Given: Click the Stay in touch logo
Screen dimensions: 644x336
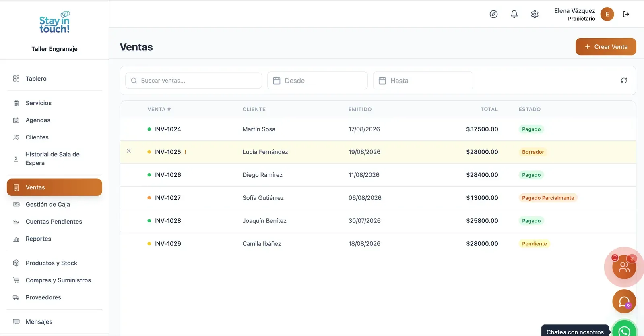Looking at the screenshot, I should point(55,23).
